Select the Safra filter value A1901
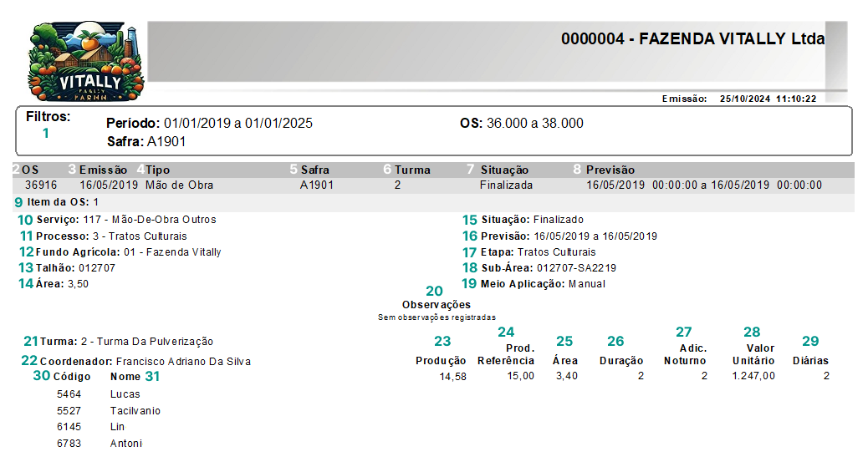The height and width of the screenshot is (462, 868). (x=166, y=142)
